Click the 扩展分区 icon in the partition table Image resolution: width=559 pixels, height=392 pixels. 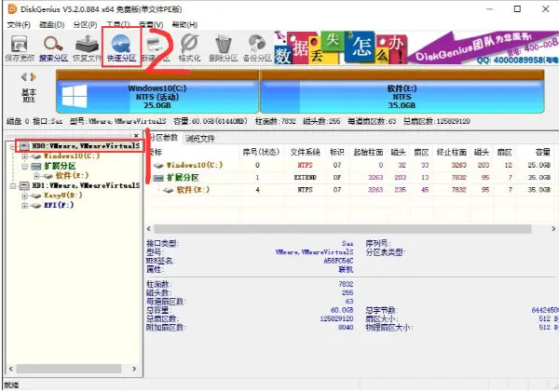158,178
